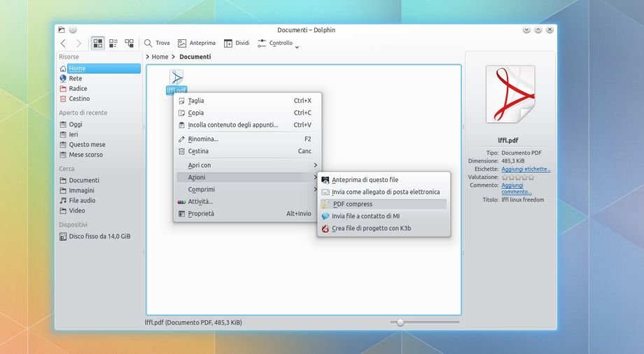Go back with the left arrow
Viewport: 644px width, 354px height.
tap(63, 43)
